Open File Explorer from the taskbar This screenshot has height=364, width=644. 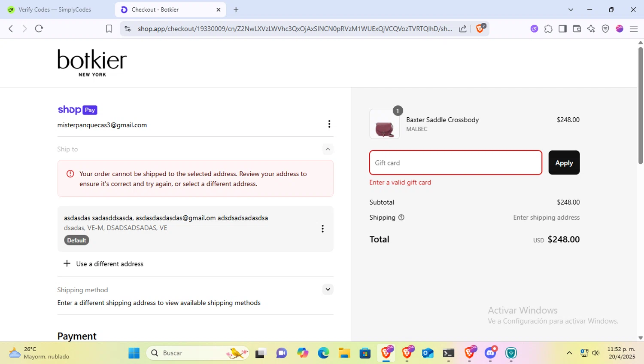[344, 353]
